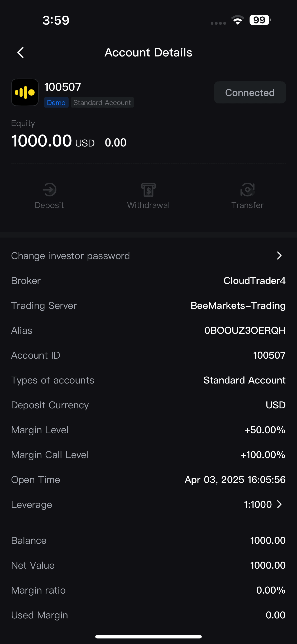This screenshot has width=297, height=644.
Task: Tap the home indicator bar
Action: (x=148, y=637)
